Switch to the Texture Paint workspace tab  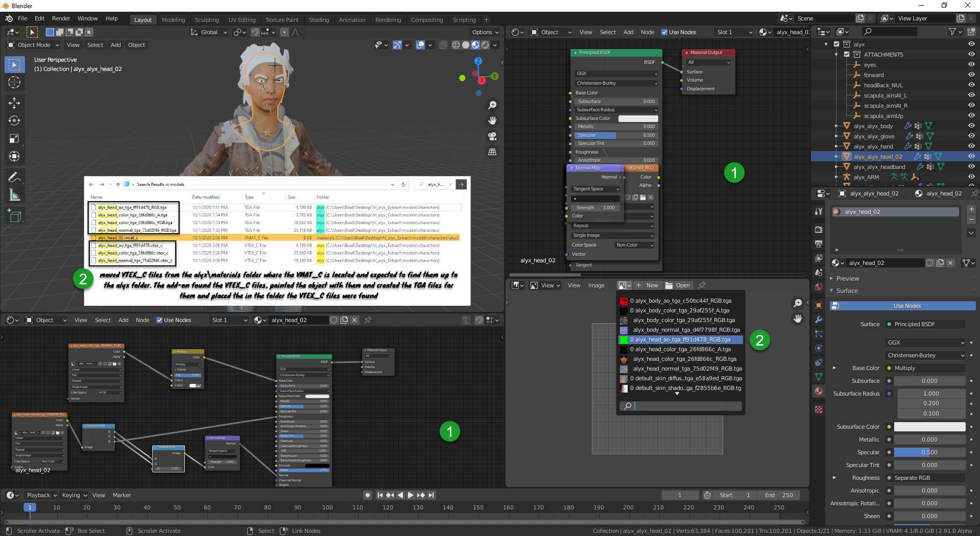(x=282, y=20)
